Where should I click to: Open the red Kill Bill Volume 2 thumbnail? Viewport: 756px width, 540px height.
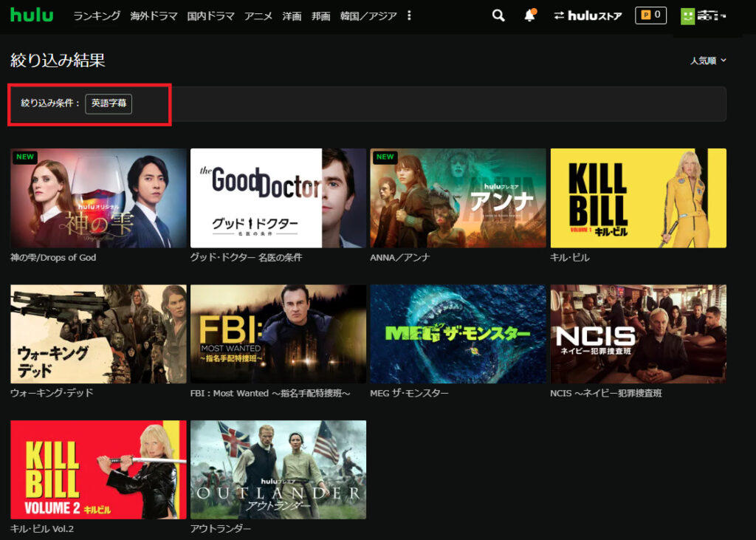98,470
